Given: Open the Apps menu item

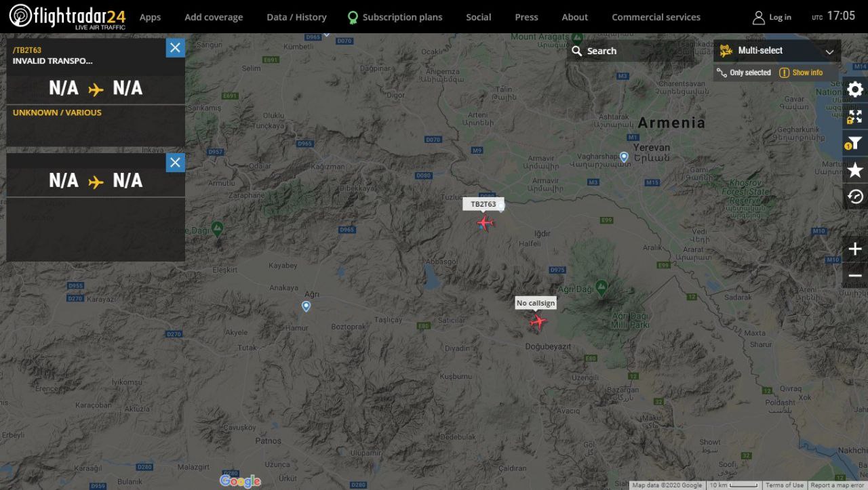Looking at the screenshot, I should point(150,17).
